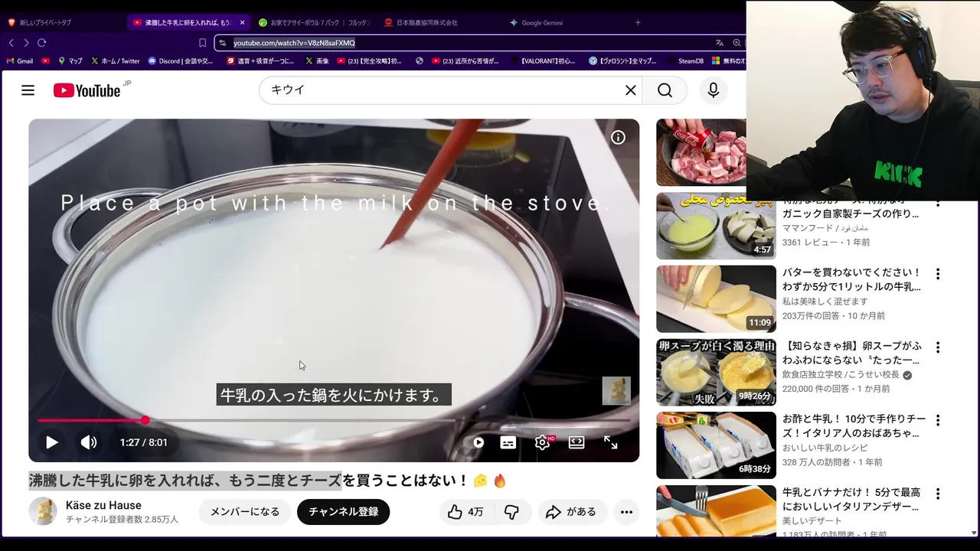Switch to the Google Gemini tab

[536, 22]
